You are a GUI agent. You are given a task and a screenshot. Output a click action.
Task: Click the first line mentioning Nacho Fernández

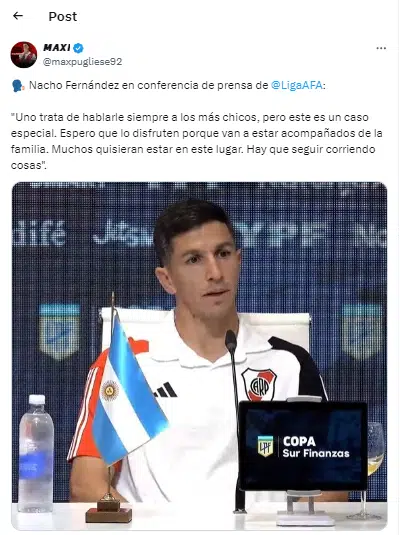pos(168,85)
